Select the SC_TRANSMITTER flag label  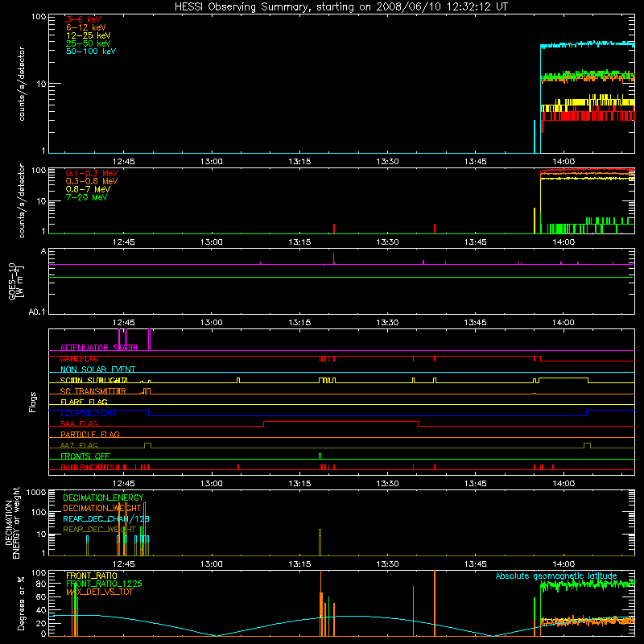(93, 391)
